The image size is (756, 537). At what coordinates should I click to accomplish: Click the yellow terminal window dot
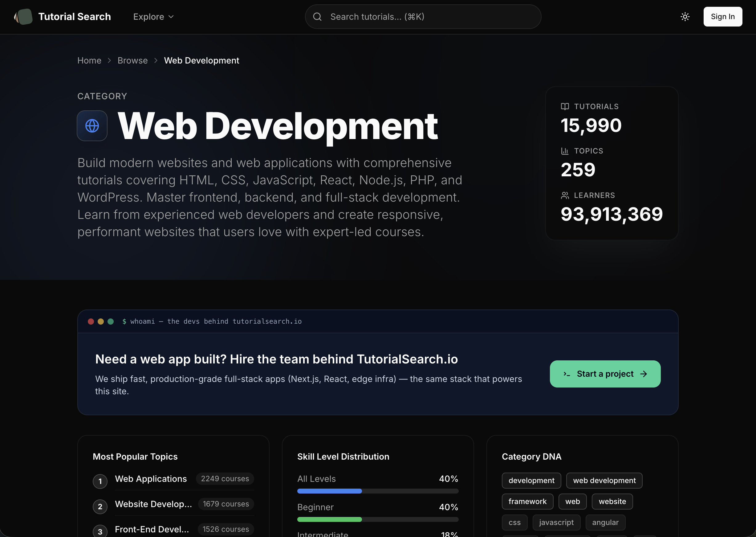[x=101, y=322]
